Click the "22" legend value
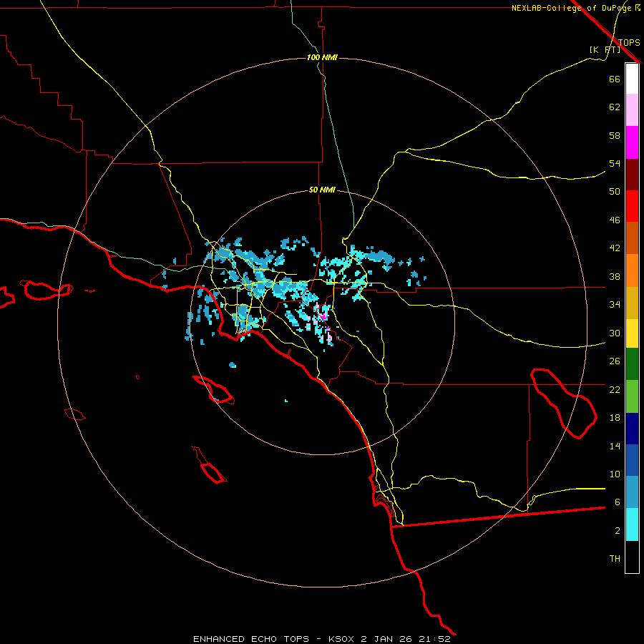Image resolution: width=644 pixels, height=644 pixels. (x=615, y=389)
